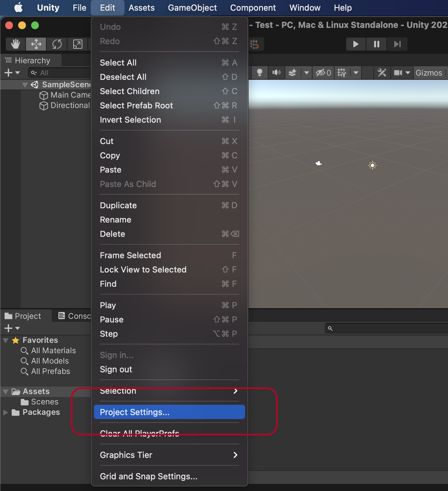This screenshot has width=448, height=491.
Task: Collapse the Favorites section
Action: [x=6, y=341]
